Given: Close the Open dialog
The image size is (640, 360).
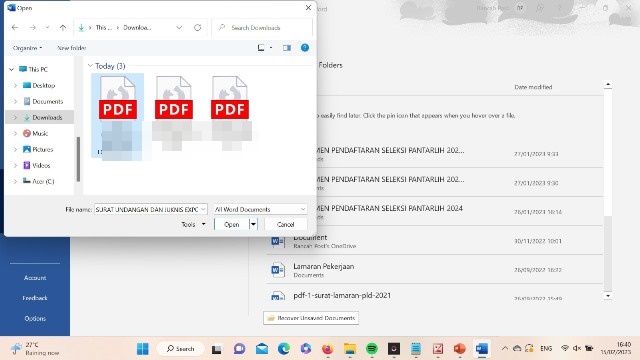Looking at the screenshot, I should pos(308,8).
